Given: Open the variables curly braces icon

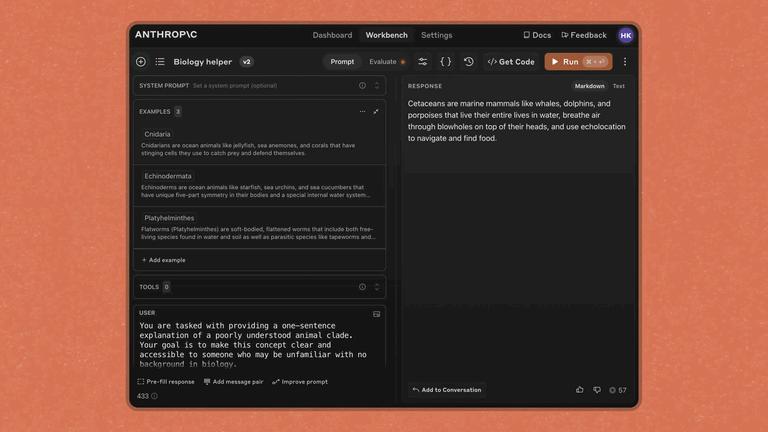Looking at the screenshot, I should pyautogui.click(x=445, y=62).
